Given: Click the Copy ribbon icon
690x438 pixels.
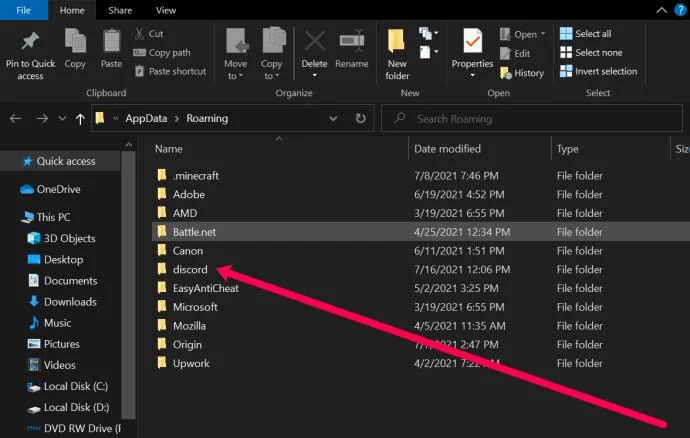Looking at the screenshot, I should (x=75, y=41).
